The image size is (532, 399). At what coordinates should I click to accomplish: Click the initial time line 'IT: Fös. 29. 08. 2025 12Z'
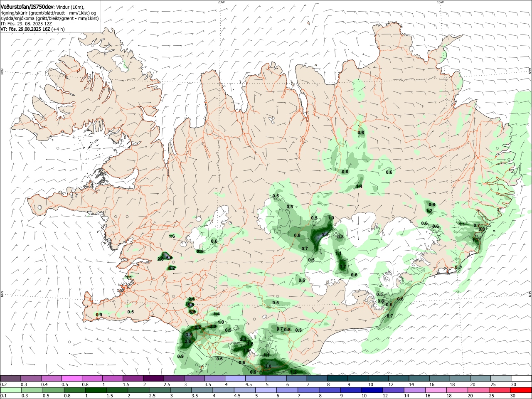click(26, 24)
